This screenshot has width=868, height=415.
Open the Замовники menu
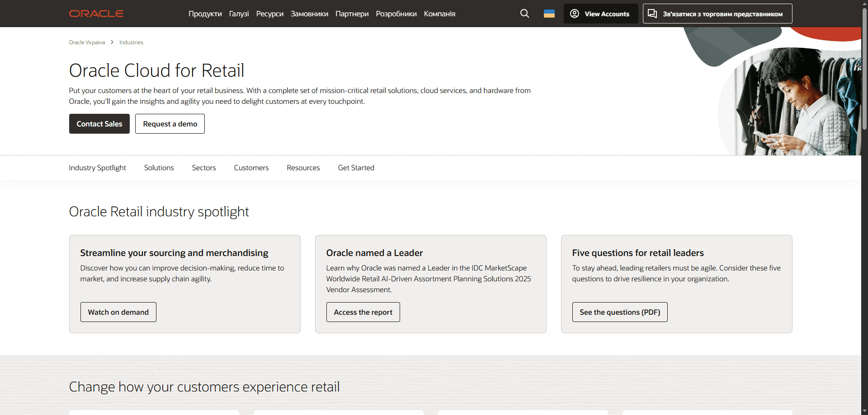coord(310,14)
